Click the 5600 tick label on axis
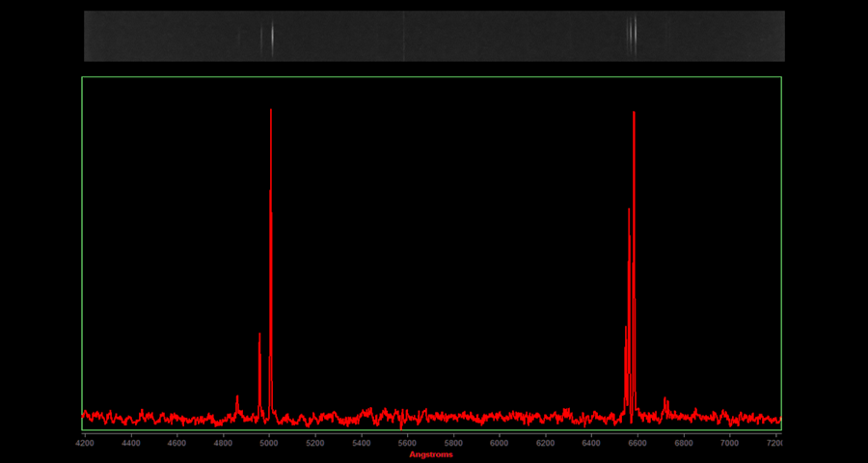Screen dimensions: 868x463 [x=407, y=443]
